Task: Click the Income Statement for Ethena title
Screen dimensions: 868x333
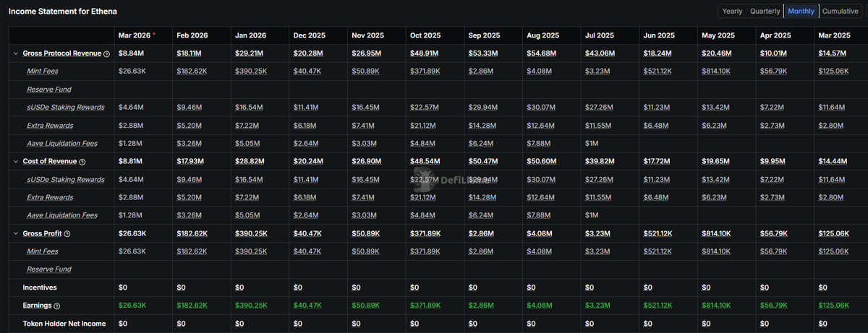Action: 62,12
